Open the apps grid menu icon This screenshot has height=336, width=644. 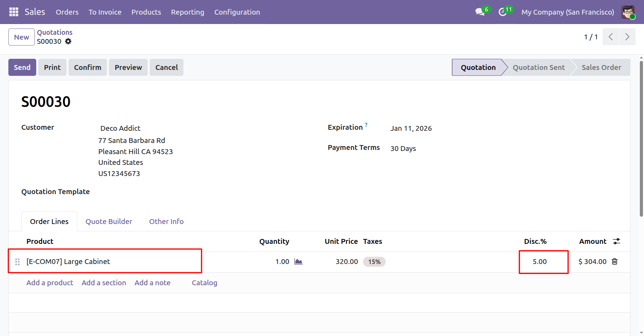click(x=14, y=12)
